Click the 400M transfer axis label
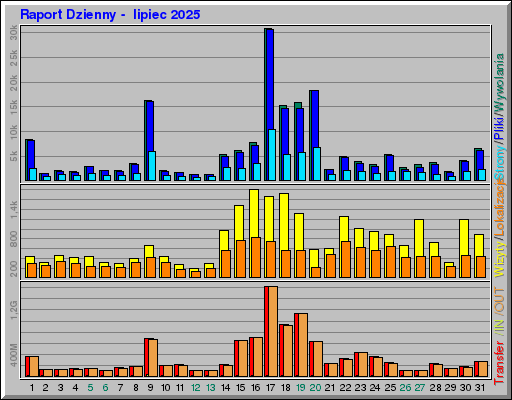 (14, 355)
